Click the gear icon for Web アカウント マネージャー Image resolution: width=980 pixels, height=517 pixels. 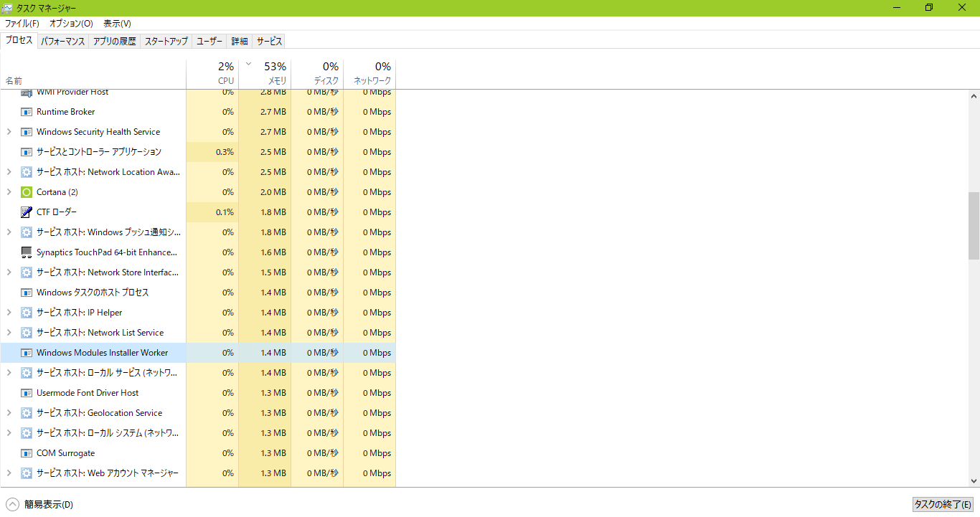27,473
